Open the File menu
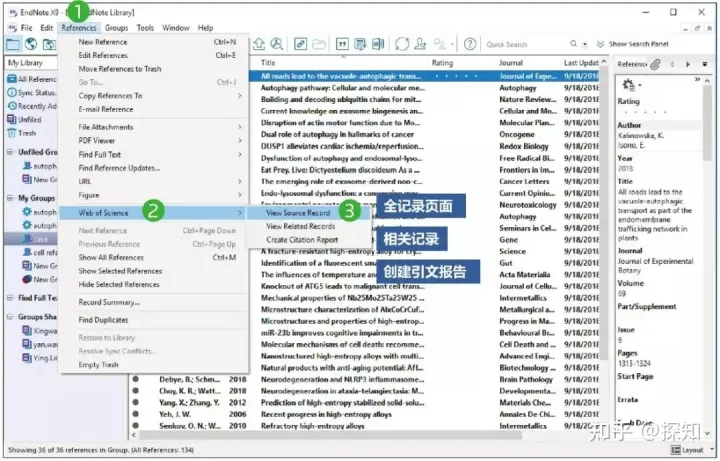Image resolution: width=720 pixels, height=461 pixels. (x=27, y=28)
